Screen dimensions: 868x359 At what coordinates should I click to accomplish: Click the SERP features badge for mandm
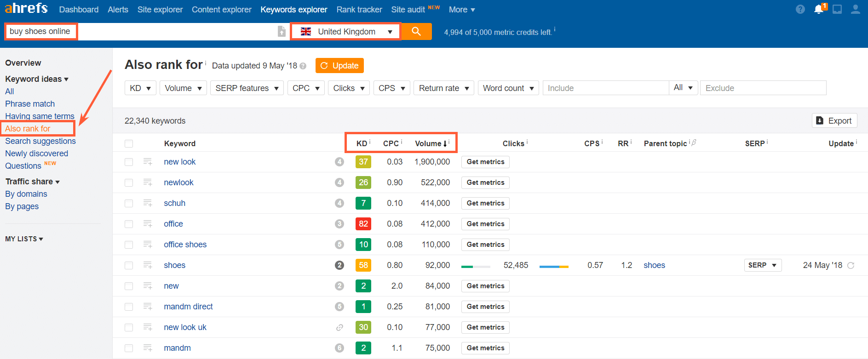click(339, 348)
